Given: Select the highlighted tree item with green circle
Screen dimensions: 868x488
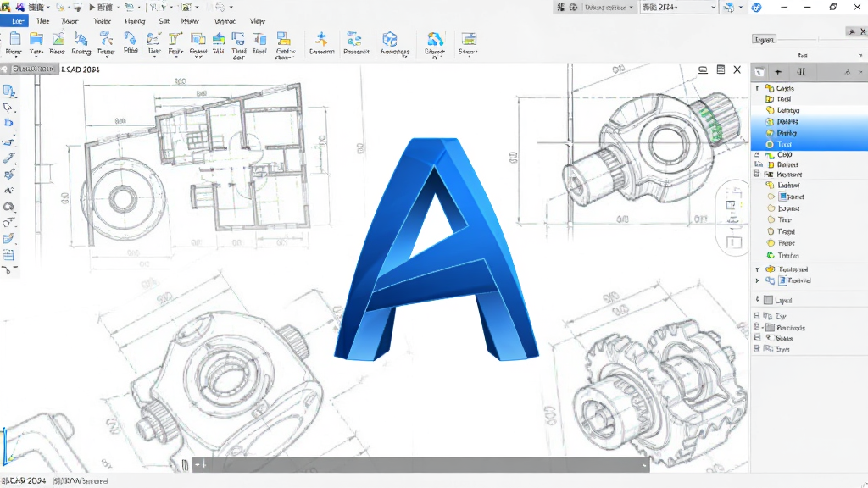Looking at the screenshot, I should pos(810,144).
